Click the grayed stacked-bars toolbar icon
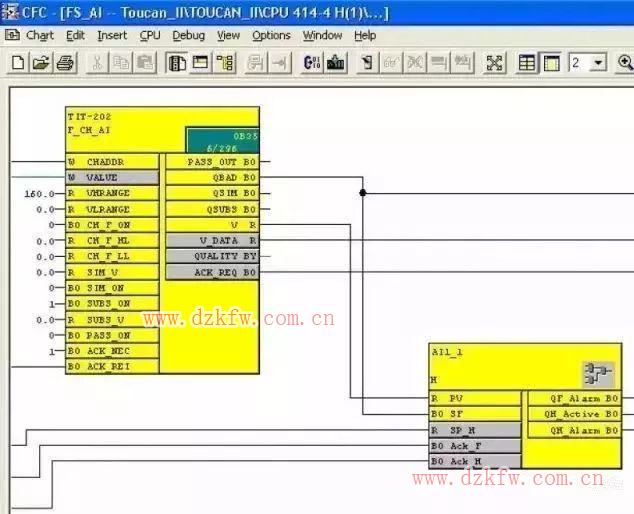 pyautogui.click(x=439, y=63)
